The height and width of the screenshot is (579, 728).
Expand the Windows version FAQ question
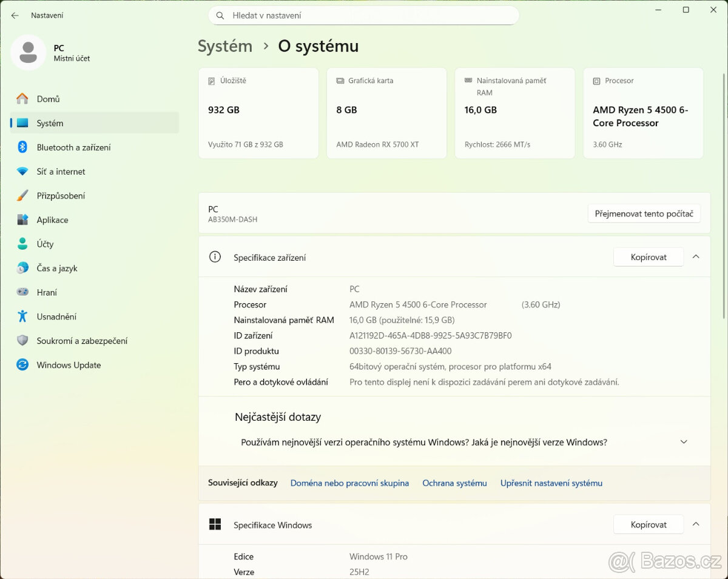(684, 442)
